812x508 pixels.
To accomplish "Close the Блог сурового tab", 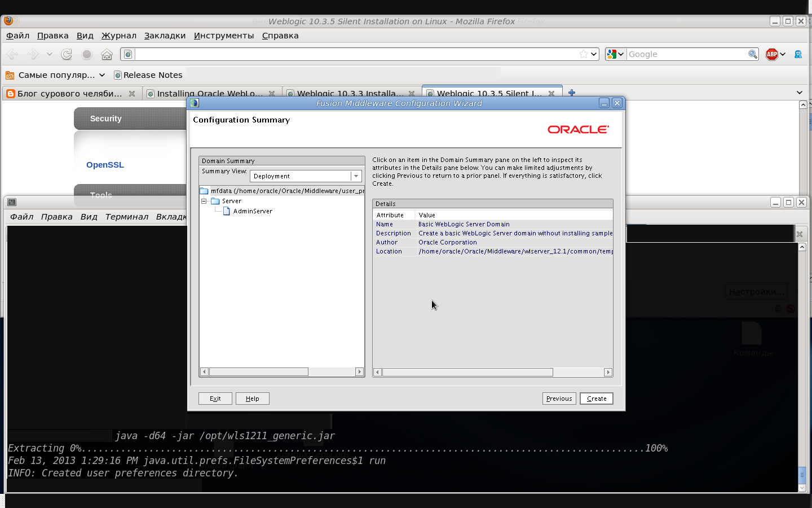I will [132, 94].
